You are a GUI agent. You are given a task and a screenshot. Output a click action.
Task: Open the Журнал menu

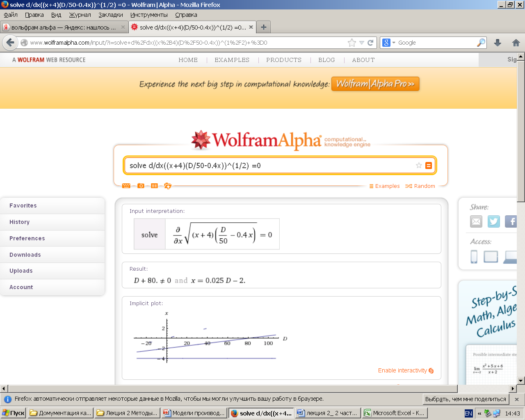80,15
